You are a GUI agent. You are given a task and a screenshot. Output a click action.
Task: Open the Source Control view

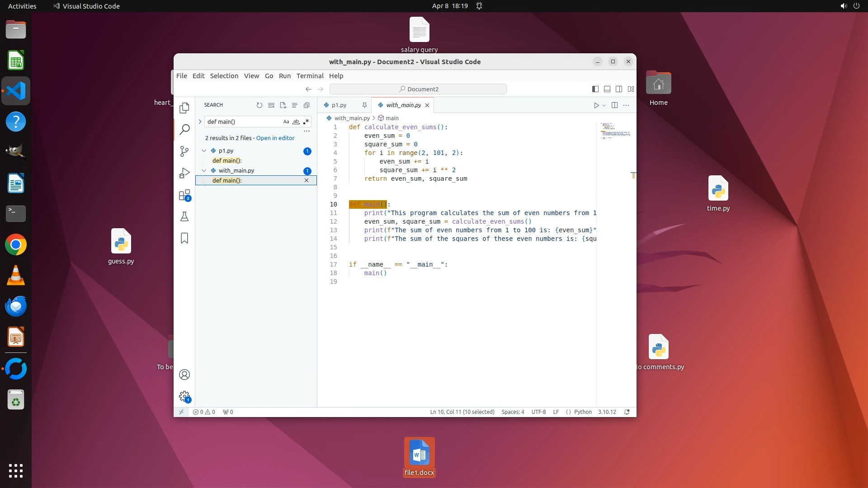(184, 151)
